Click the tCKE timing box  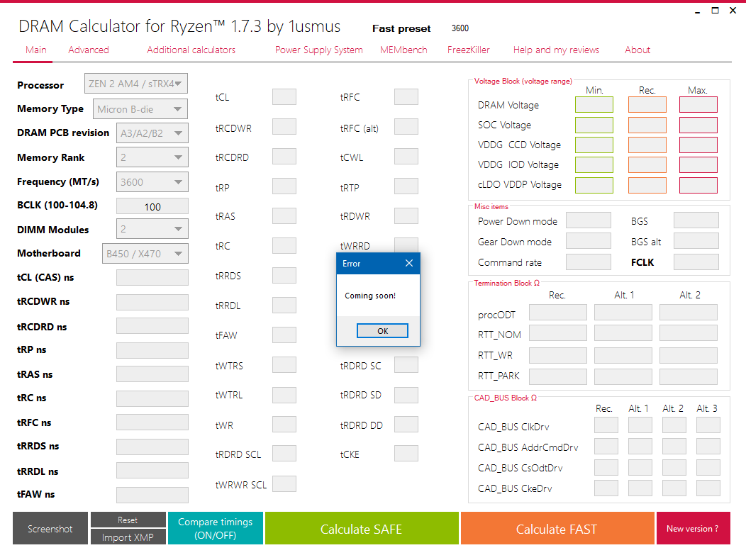[406, 454]
